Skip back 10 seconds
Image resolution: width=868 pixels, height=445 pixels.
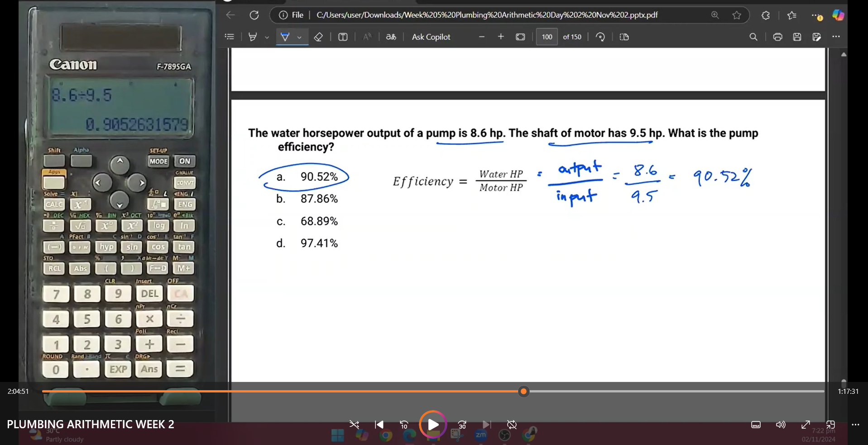404,425
